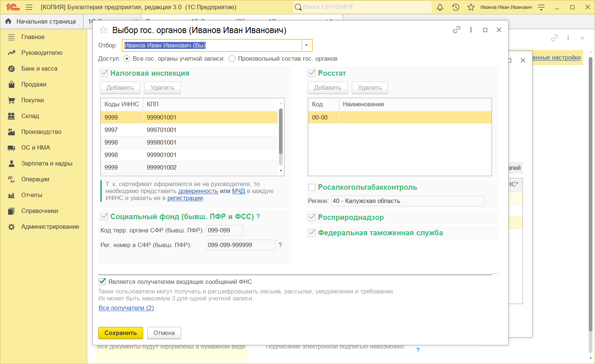Click Код терр. органа СФР field
Viewport: 595px width, 364px height.
click(x=225, y=231)
